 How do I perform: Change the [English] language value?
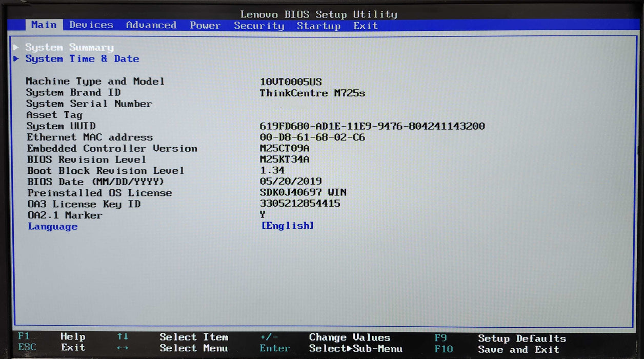tap(287, 226)
